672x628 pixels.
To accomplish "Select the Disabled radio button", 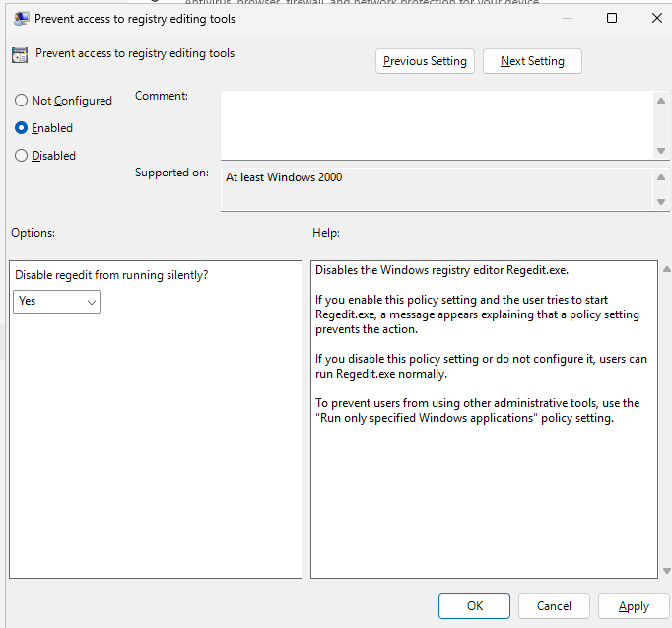I will [x=21, y=155].
